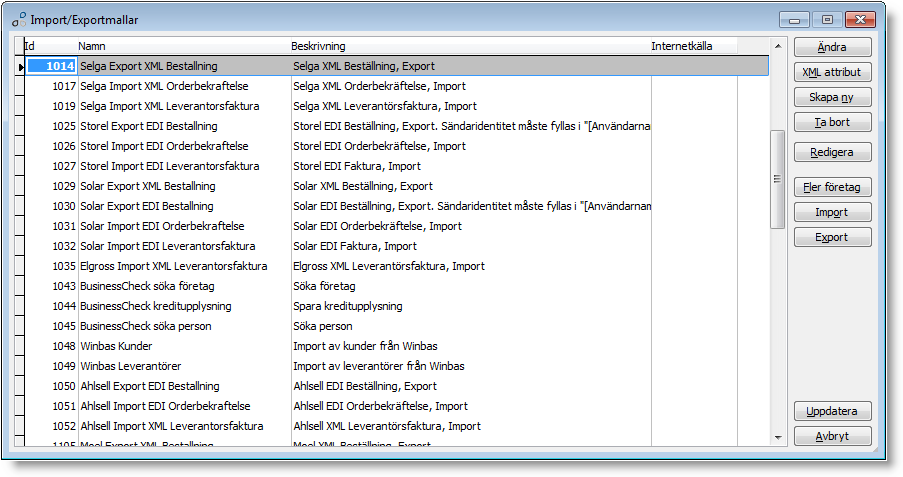Click Id cell 1025
Screen dimensions: 903x477
pos(51,126)
